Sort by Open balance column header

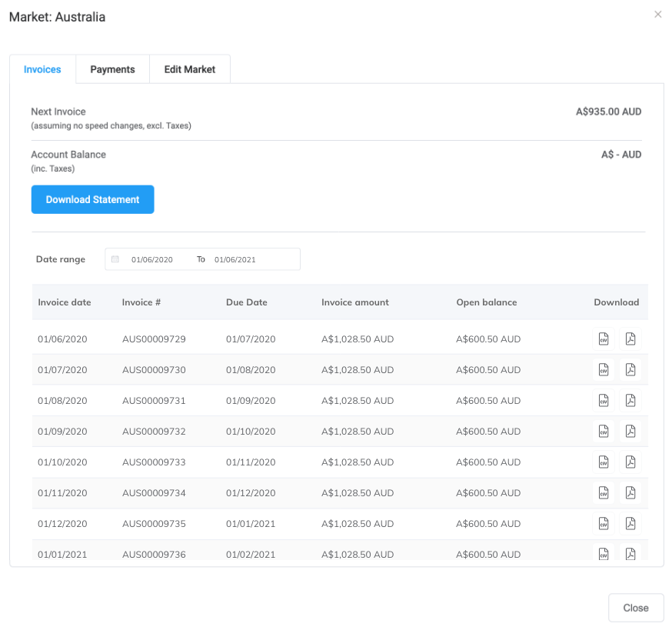[x=487, y=302]
